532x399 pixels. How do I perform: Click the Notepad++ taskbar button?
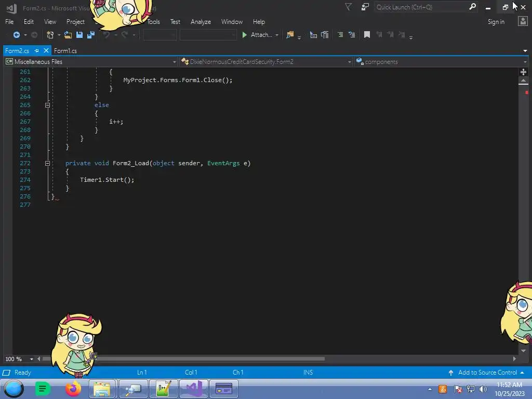163,389
